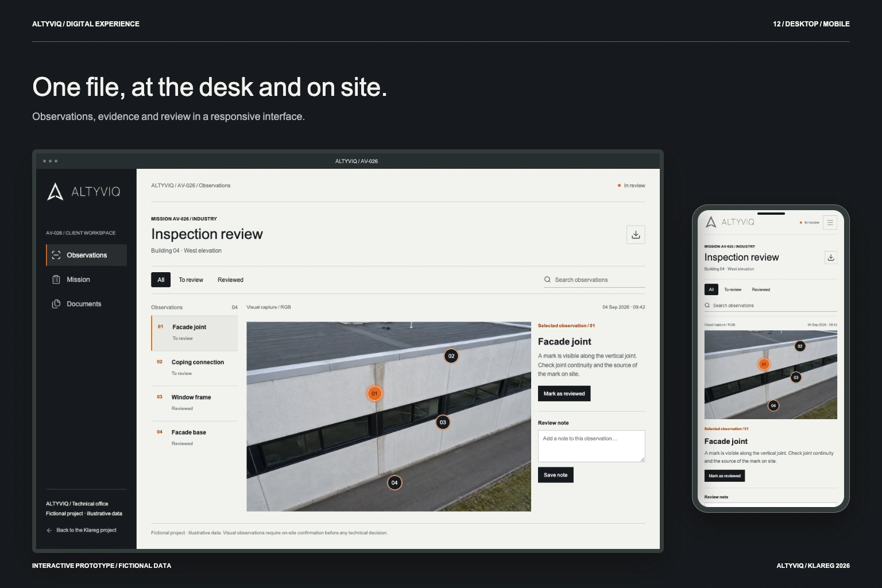Select the desktop Reviewed filter tab
The height and width of the screenshot is (588, 882).
(x=230, y=280)
